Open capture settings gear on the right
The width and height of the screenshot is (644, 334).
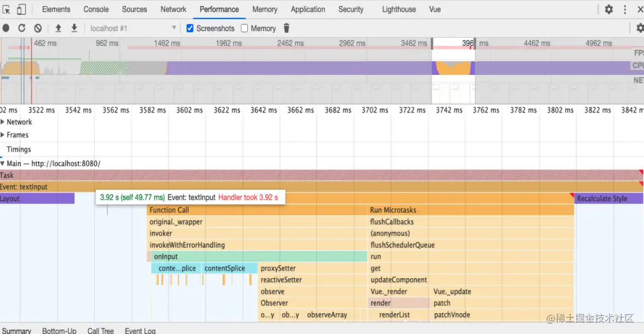640,28
